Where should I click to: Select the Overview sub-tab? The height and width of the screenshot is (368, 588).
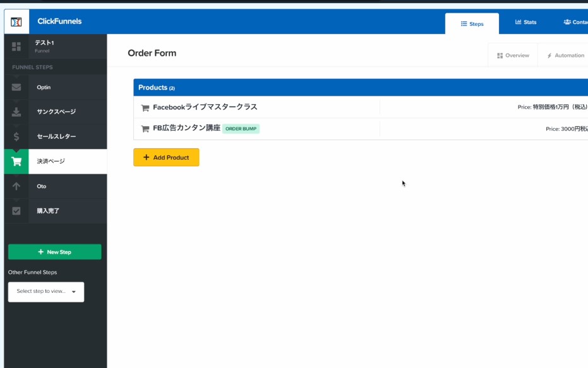coord(513,56)
